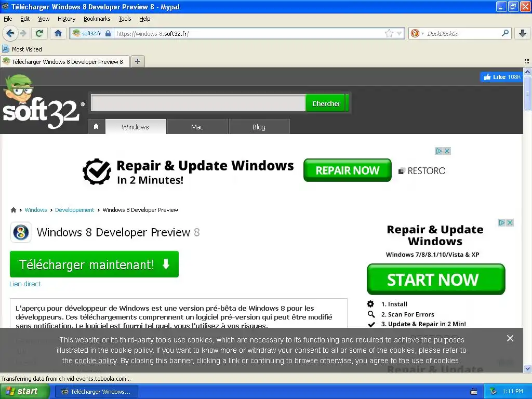Open the Lien direct link
532x399 pixels.
[x=25, y=284]
